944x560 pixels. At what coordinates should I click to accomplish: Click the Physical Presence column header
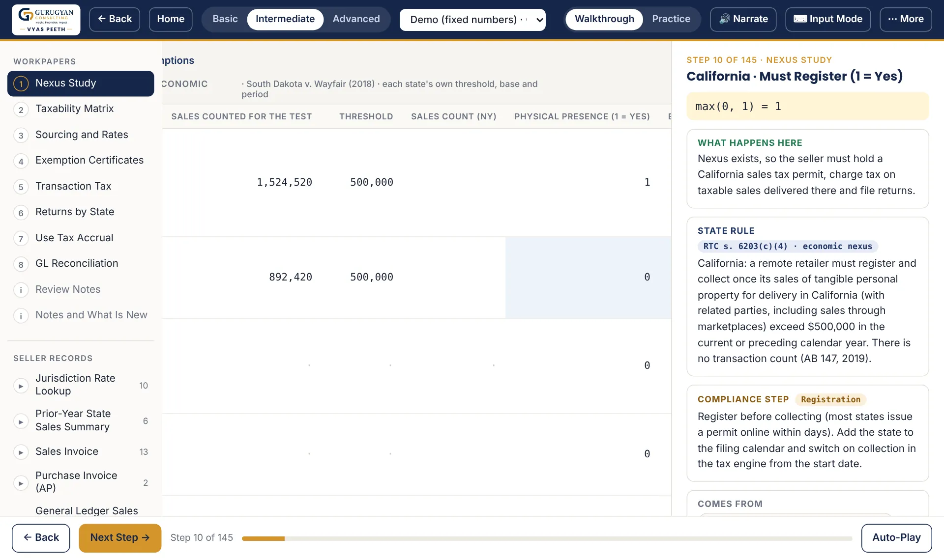pyautogui.click(x=582, y=117)
